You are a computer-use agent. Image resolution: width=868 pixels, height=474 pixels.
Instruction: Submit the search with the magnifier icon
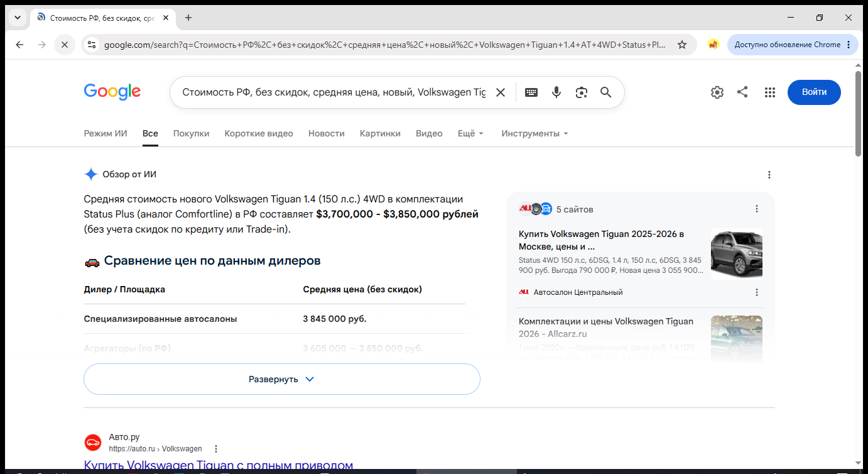tap(606, 92)
